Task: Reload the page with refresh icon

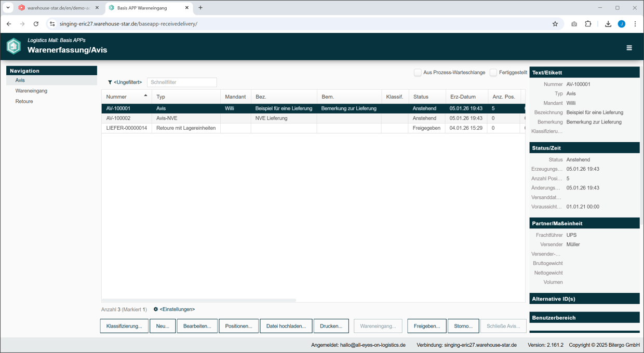Action: 36,24
